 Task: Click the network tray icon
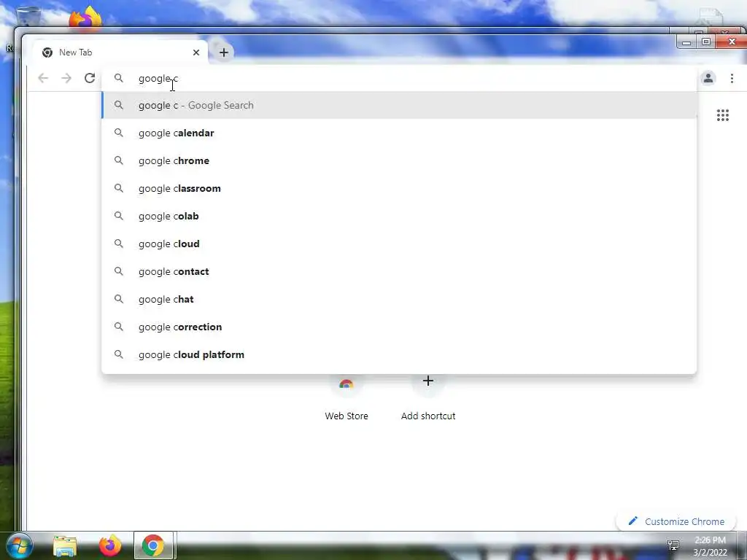[x=673, y=545]
